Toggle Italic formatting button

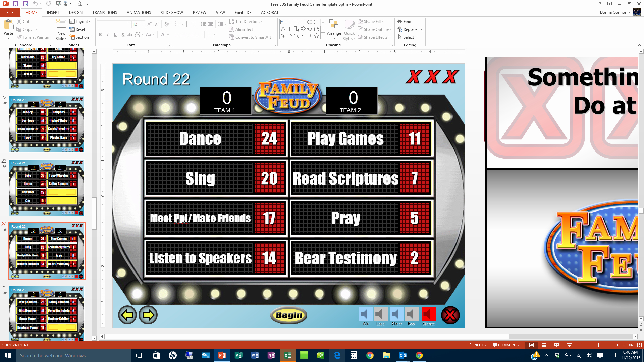point(108,35)
